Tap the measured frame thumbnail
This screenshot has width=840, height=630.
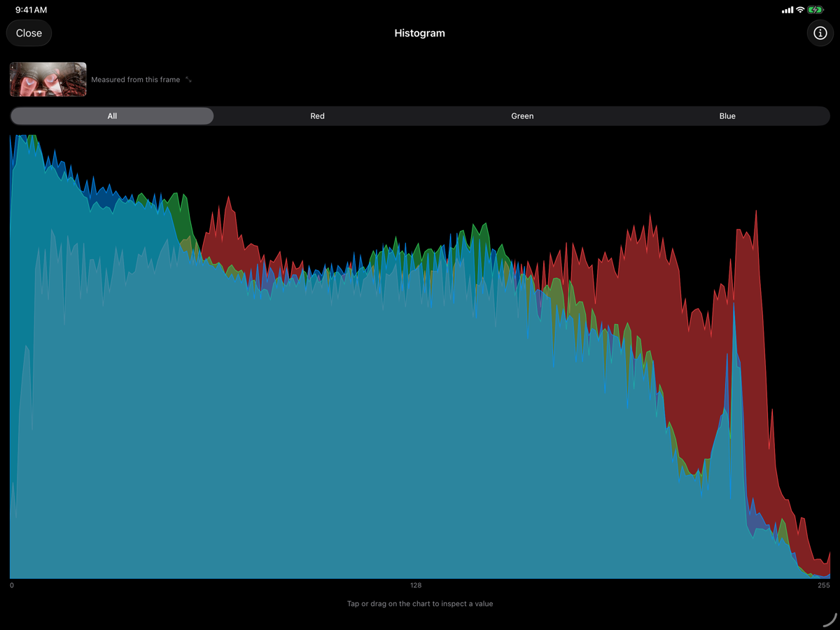[48, 79]
